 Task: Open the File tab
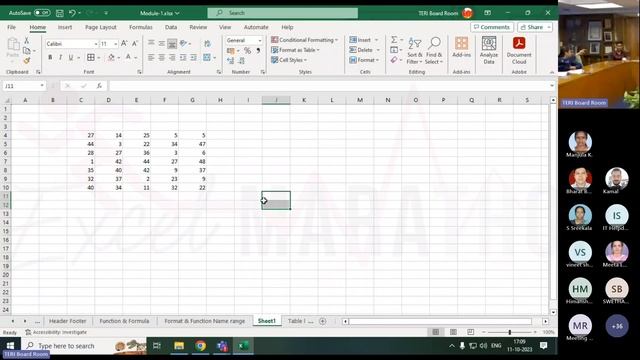[x=11, y=27]
